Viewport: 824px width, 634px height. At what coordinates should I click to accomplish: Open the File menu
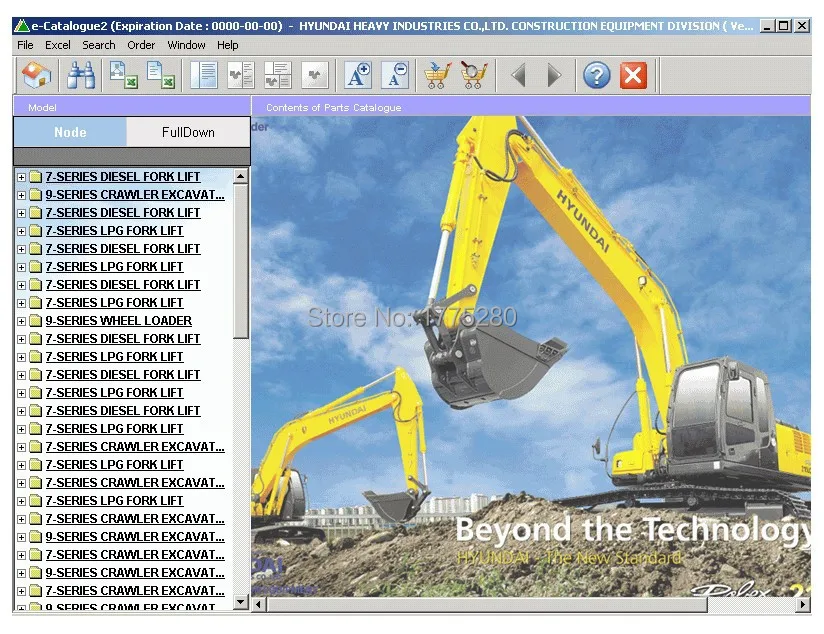coord(25,45)
